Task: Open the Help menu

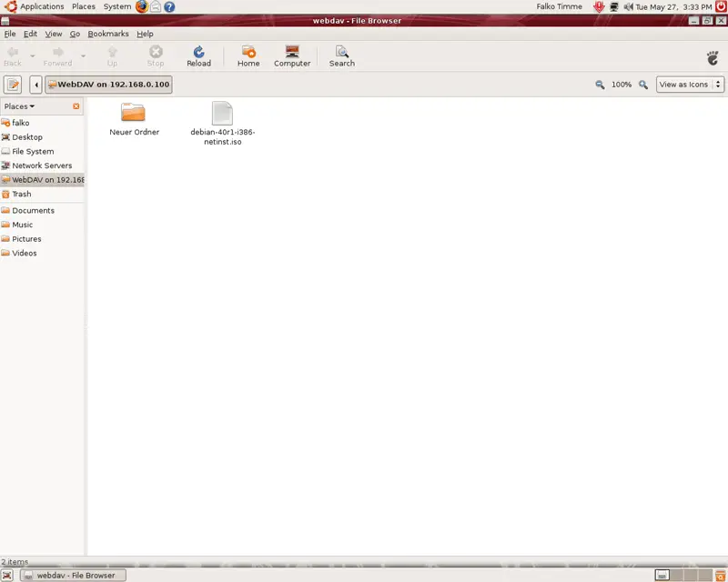Action: [145, 34]
